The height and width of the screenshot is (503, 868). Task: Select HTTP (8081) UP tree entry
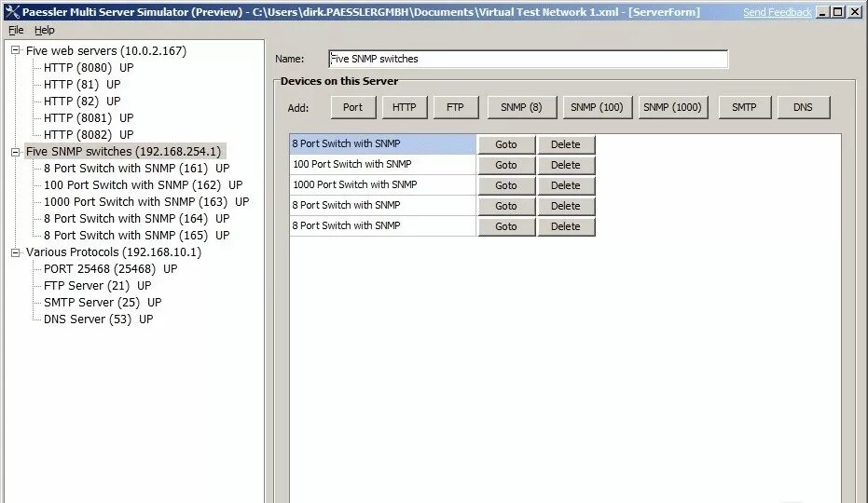point(89,118)
